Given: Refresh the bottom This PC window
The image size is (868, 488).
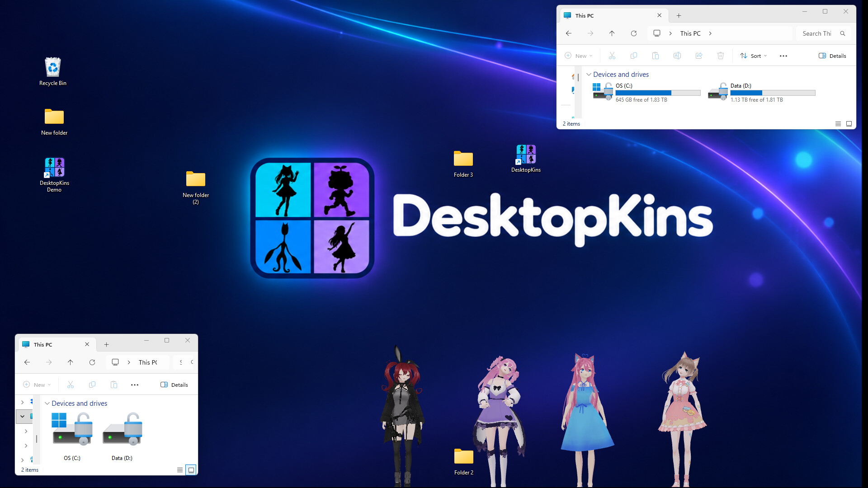Looking at the screenshot, I should click(92, 362).
